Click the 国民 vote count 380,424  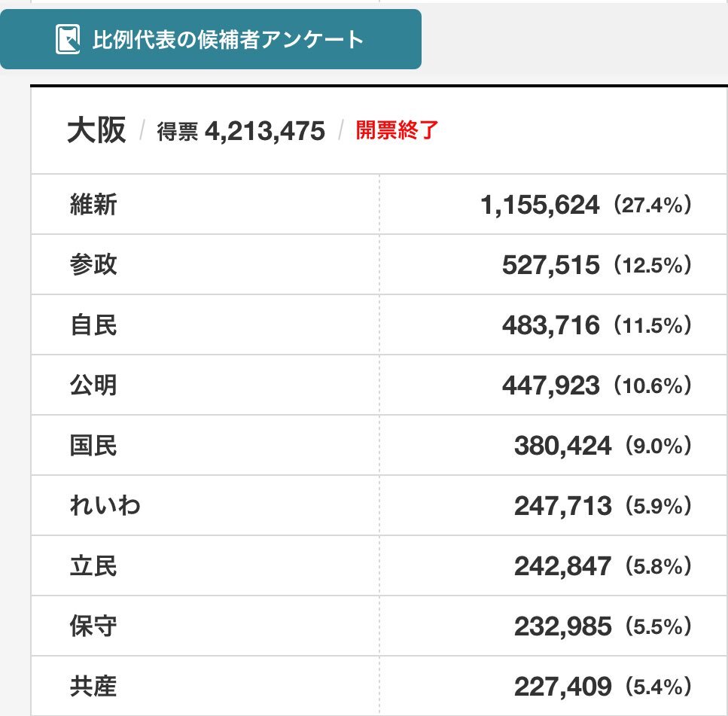tap(562, 446)
